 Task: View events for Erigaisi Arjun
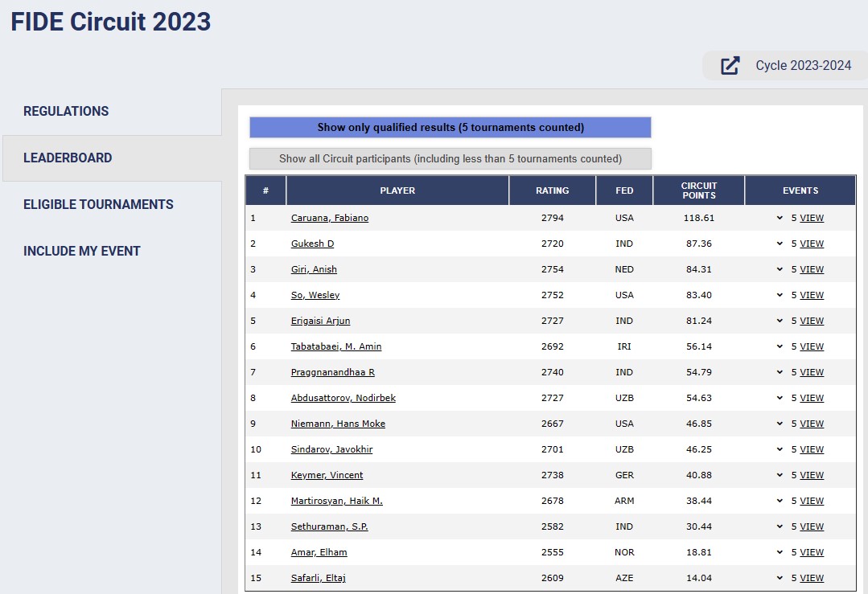(812, 321)
